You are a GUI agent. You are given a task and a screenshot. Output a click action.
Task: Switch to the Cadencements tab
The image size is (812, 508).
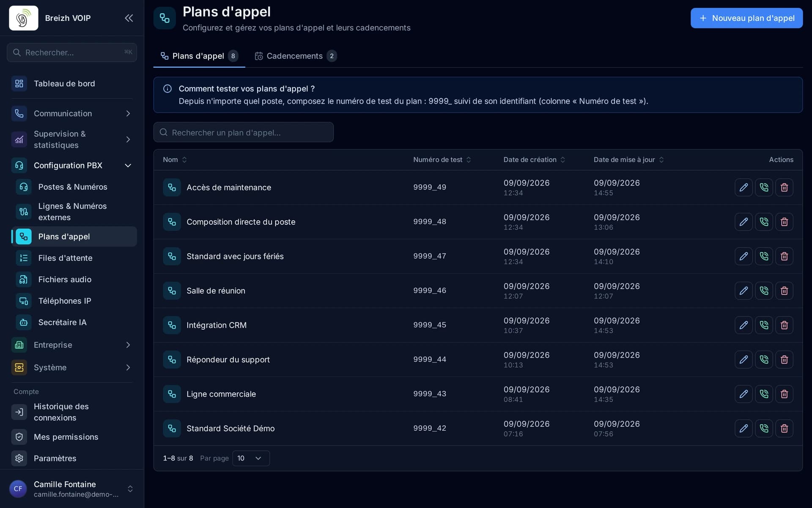point(296,56)
